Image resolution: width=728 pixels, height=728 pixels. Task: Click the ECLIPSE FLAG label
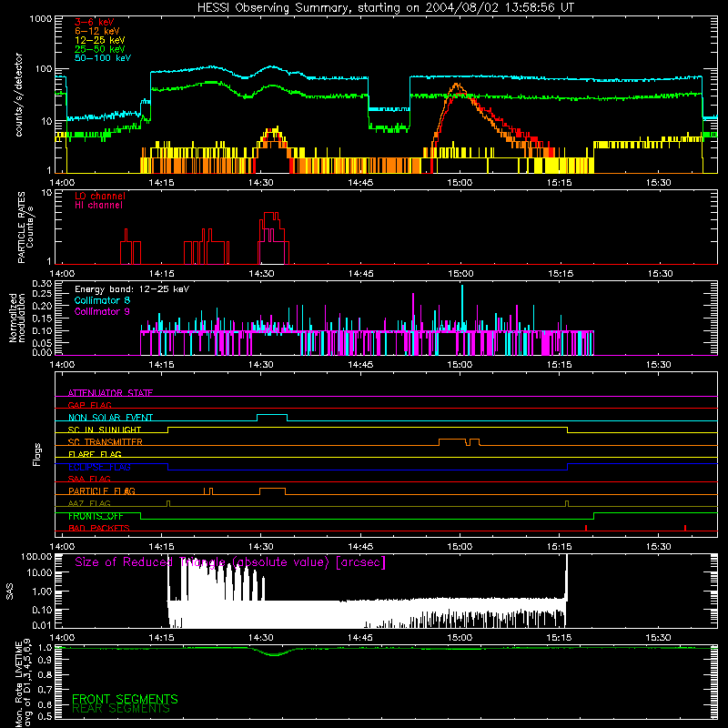click(99, 467)
